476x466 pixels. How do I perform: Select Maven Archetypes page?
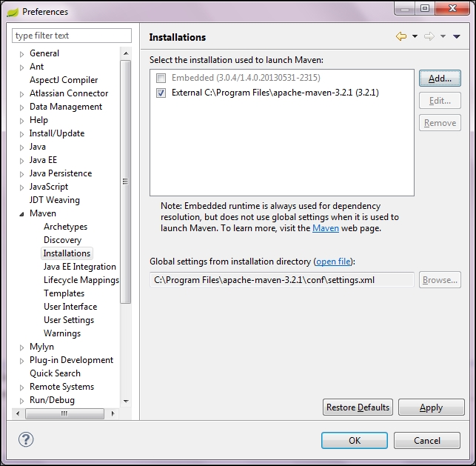click(66, 227)
